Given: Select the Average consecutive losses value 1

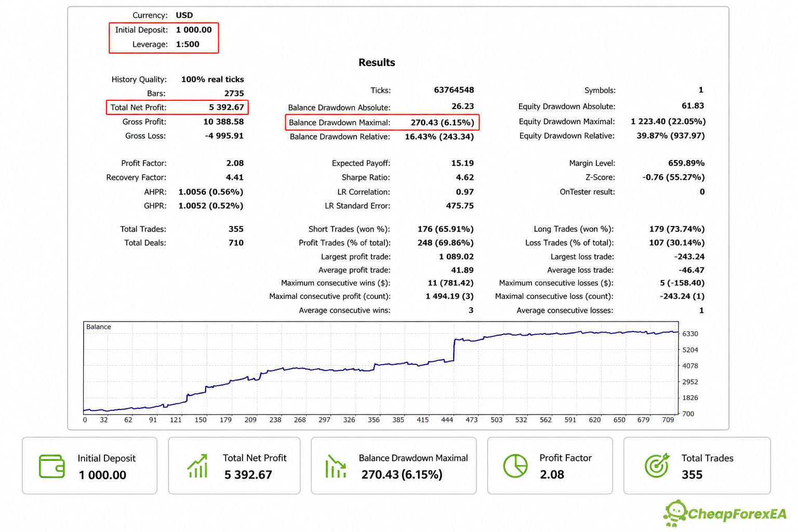Looking at the screenshot, I should (x=701, y=310).
